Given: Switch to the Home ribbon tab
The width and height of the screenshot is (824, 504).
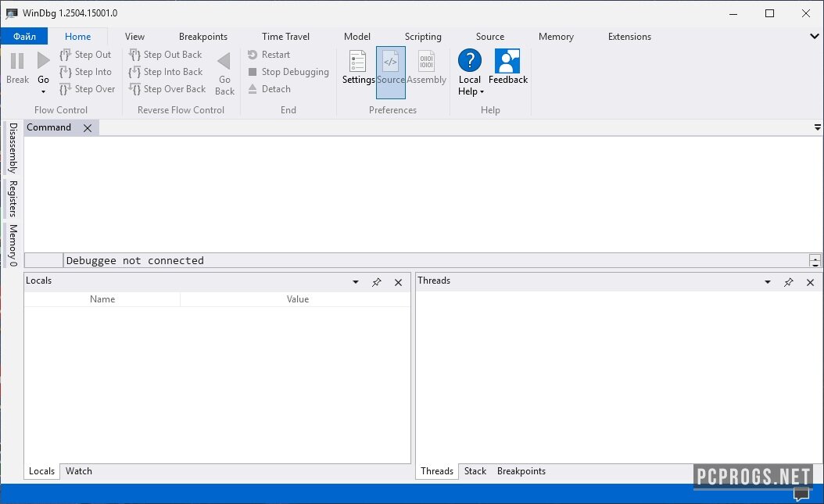Looking at the screenshot, I should [77, 36].
